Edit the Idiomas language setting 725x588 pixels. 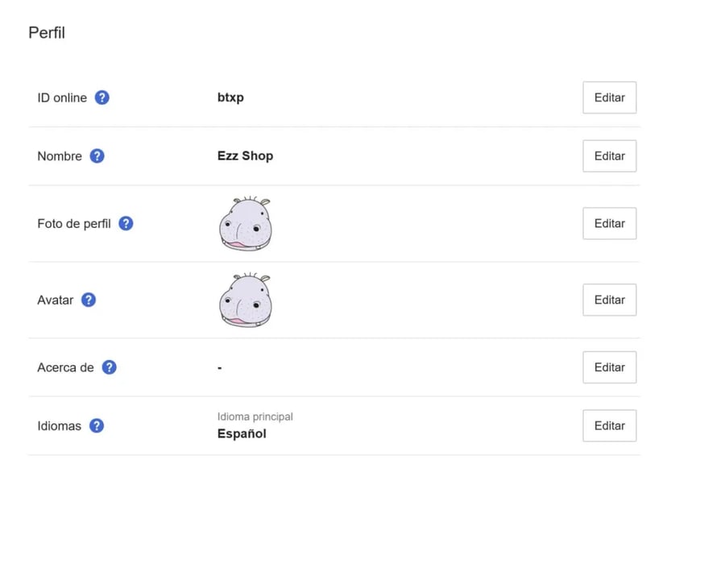pos(610,425)
